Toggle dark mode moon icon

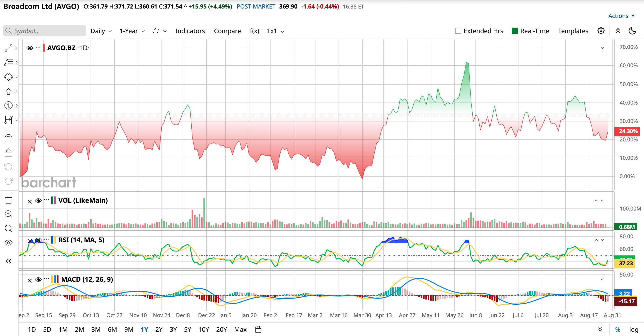632,31
